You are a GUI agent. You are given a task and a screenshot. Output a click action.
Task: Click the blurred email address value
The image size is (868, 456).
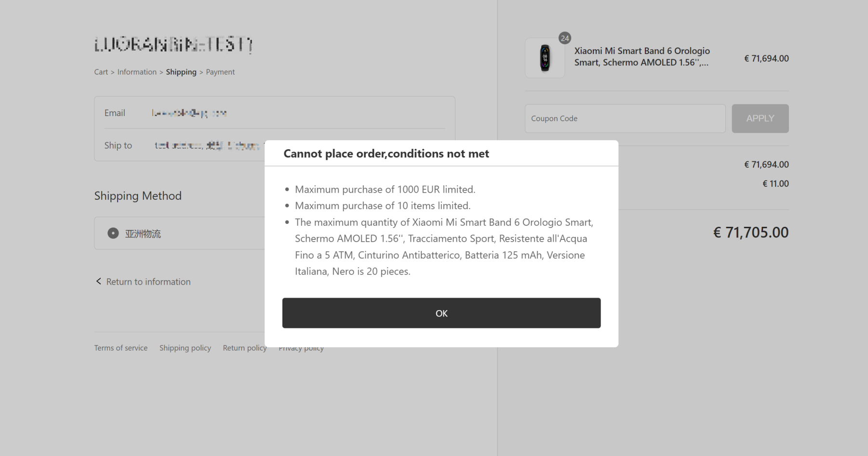[189, 113]
